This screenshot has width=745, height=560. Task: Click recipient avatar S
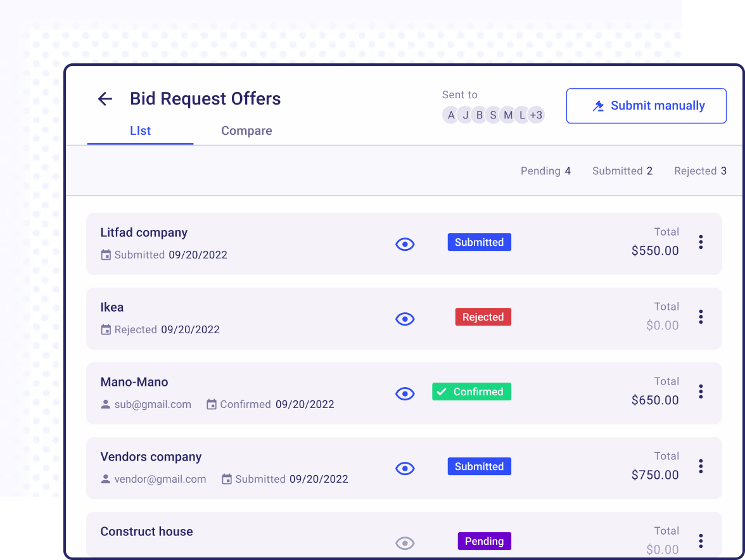click(493, 115)
